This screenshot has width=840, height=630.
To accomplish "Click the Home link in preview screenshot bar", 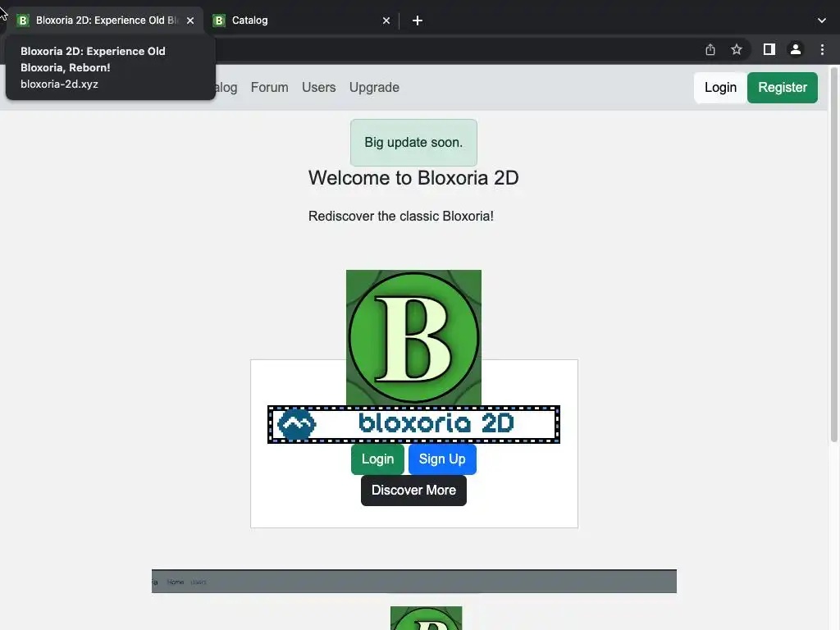I will [176, 582].
